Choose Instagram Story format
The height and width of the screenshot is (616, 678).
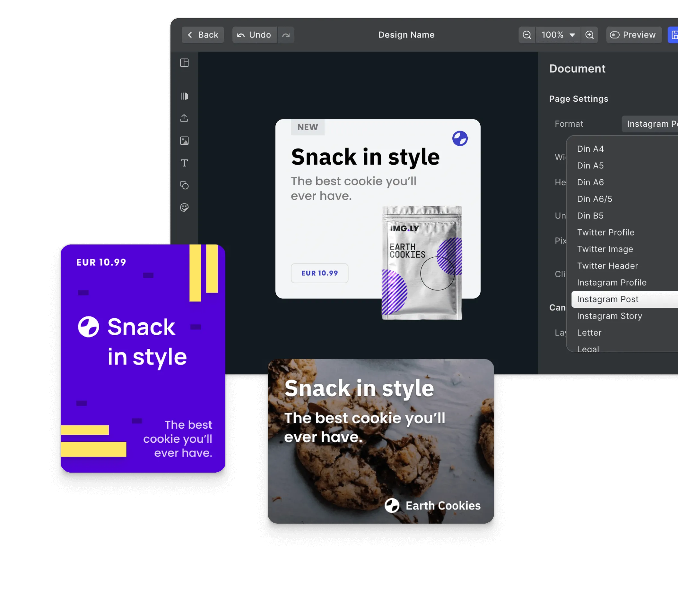(624, 316)
